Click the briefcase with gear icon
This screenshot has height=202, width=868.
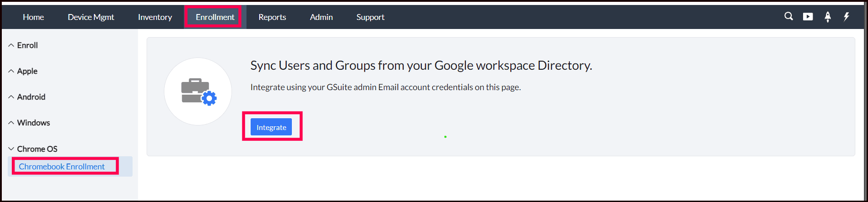pyautogui.click(x=198, y=91)
